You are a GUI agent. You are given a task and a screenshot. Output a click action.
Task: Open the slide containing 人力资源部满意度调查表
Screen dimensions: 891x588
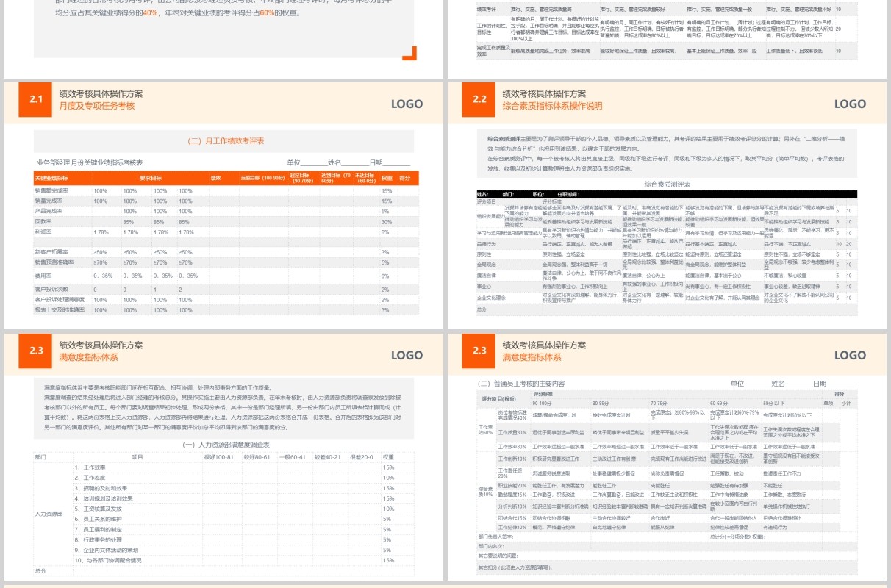point(224,456)
